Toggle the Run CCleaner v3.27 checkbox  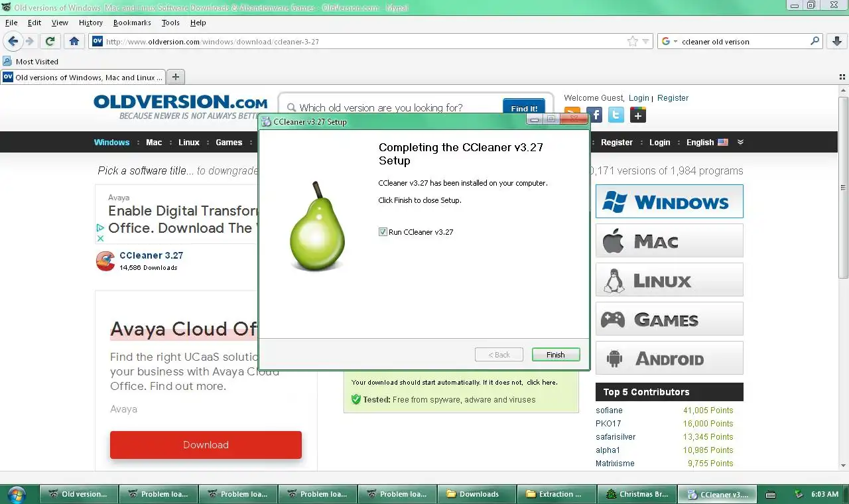(x=383, y=232)
